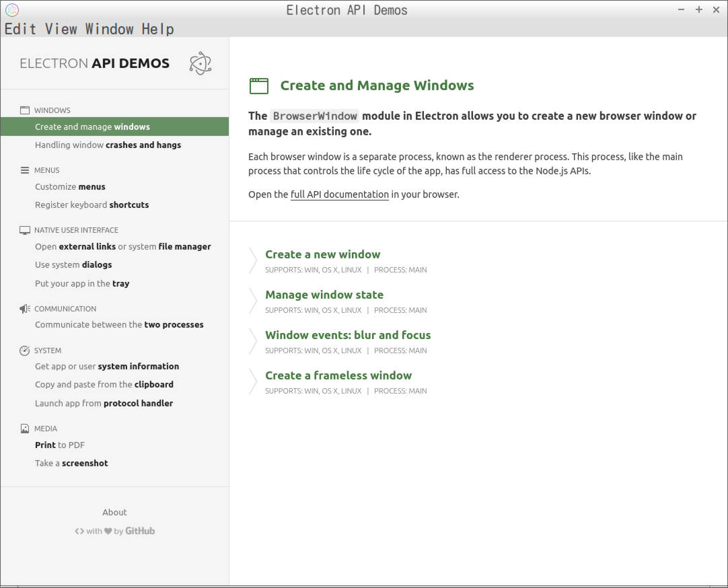The image size is (728, 588).
Task: Click the Native User Interface monitor icon
Action: click(x=25, y=230)
